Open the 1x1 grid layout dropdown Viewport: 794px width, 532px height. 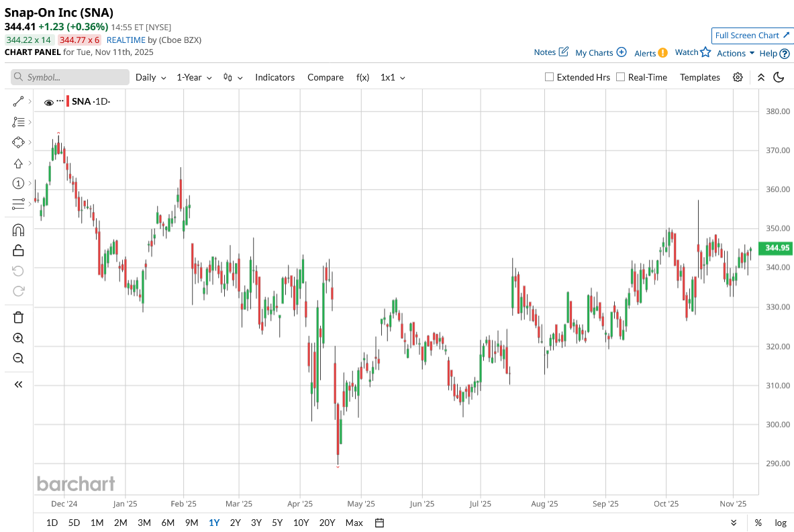coord(393,77)
